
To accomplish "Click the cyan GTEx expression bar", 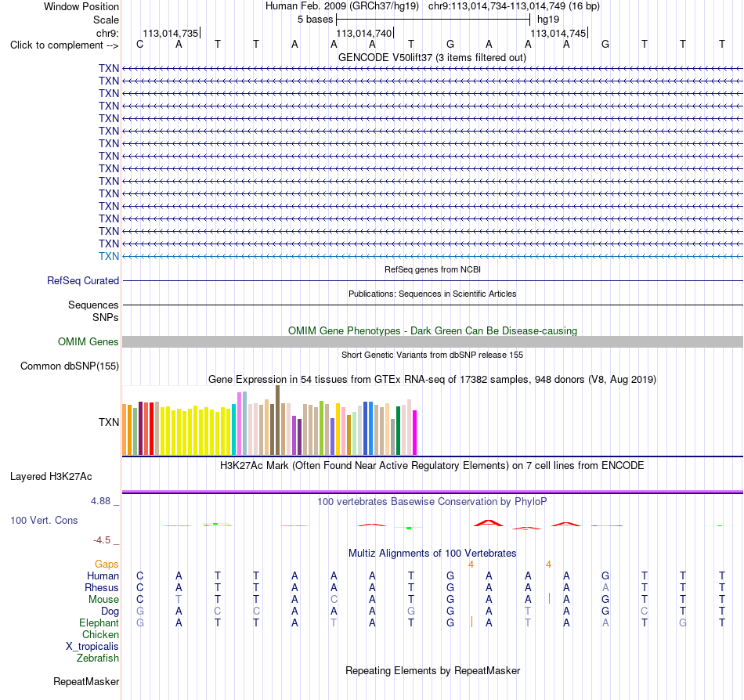I will pos(233,430).
